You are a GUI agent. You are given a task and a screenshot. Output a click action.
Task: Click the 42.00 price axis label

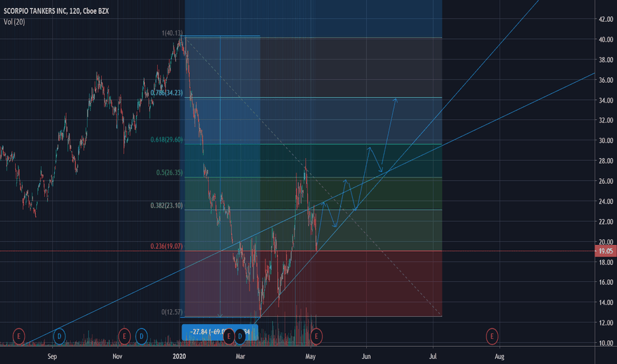(606, 19)
